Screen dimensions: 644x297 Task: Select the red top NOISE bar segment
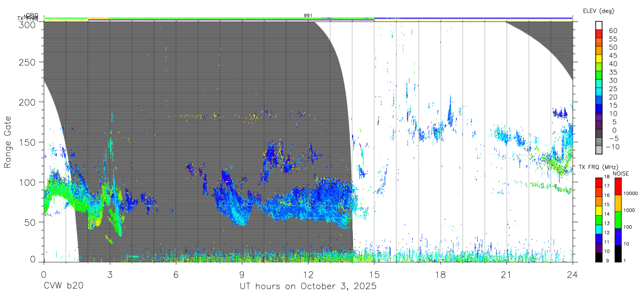click(x=617, y=186)
